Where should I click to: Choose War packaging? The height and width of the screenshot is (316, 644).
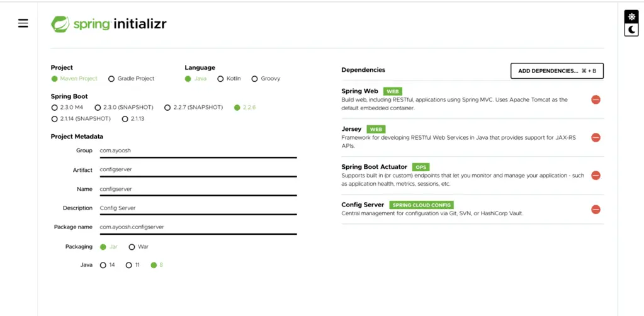click(139, 247)
